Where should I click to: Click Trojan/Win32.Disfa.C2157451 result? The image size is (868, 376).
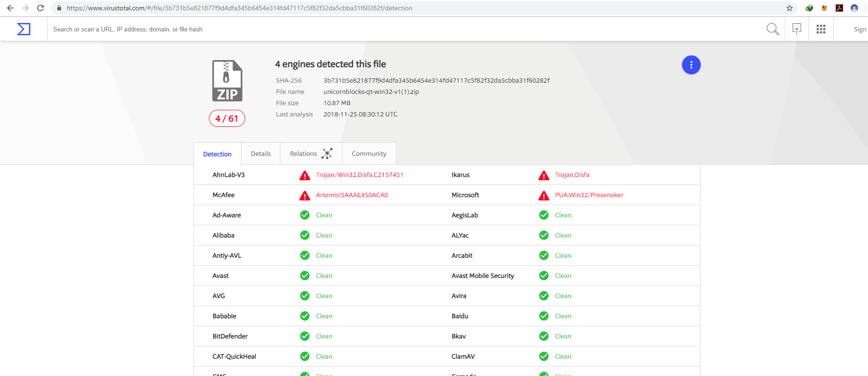tap(360, 175)
